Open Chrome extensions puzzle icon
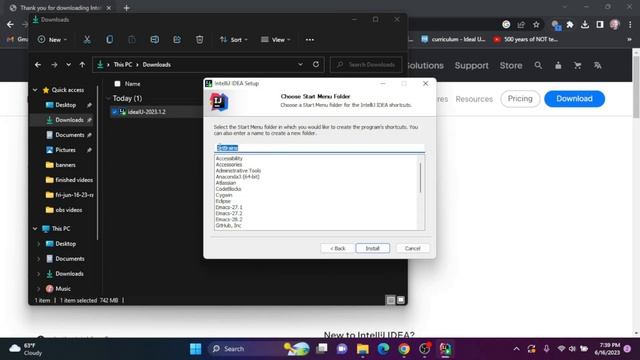The width and height of the screenshot is (640, 360). [570, 24]
